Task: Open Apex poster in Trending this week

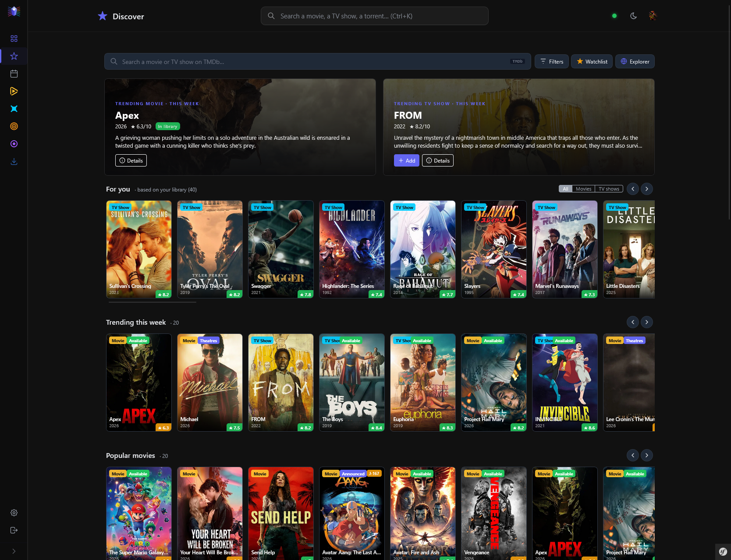Action: click(x=139, y=383)
